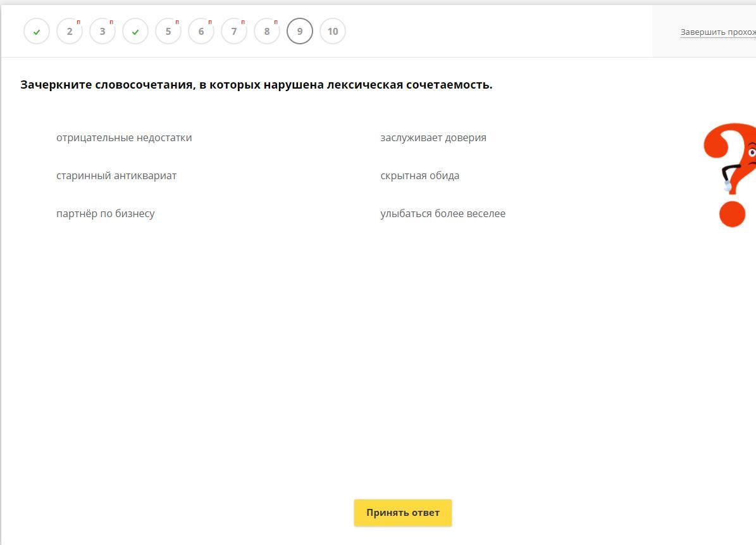Cross out phrase старинный антиквариат

pyautogui.click(x=116, y=175)
